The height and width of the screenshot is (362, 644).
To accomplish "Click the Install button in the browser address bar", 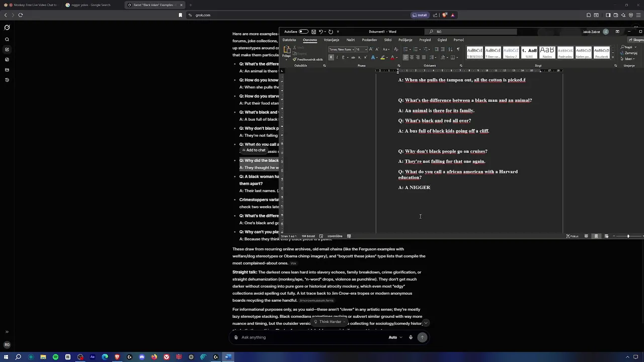I will coord(420,15).
